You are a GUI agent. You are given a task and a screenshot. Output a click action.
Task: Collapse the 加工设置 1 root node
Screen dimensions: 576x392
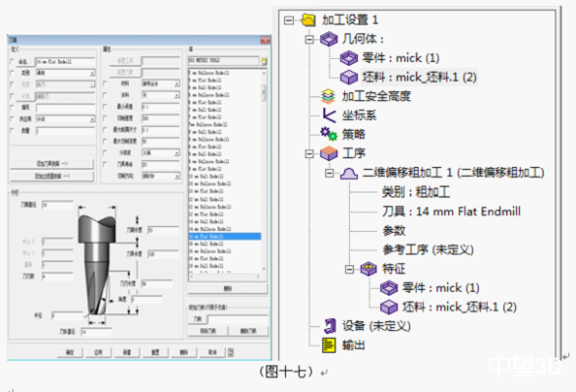[289, 20]
